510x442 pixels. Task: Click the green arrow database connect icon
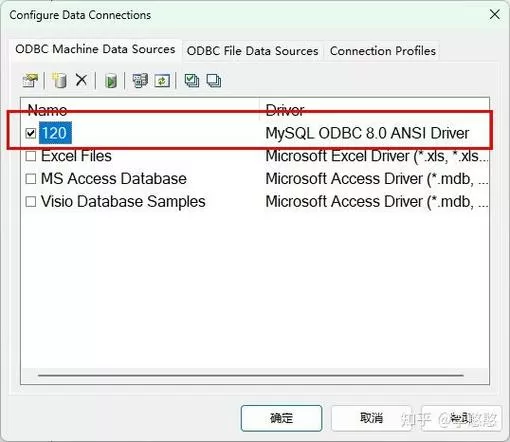(x=111, y=81)
